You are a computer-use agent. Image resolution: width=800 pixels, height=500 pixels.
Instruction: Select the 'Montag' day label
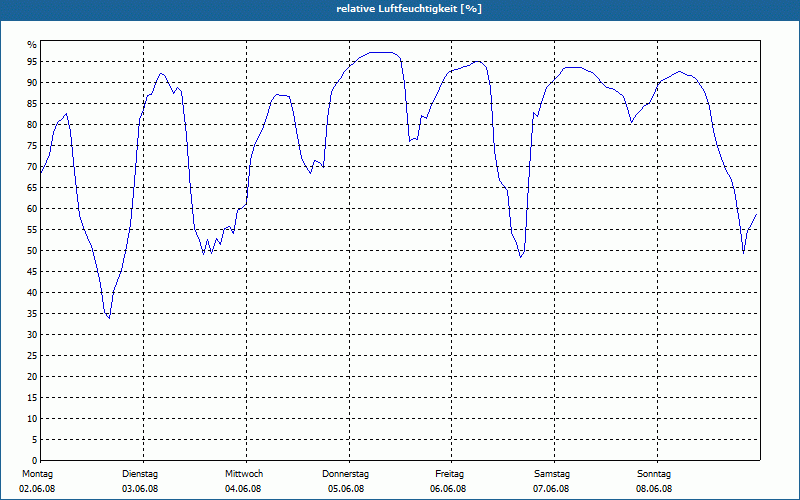click(x=37, y=474)
